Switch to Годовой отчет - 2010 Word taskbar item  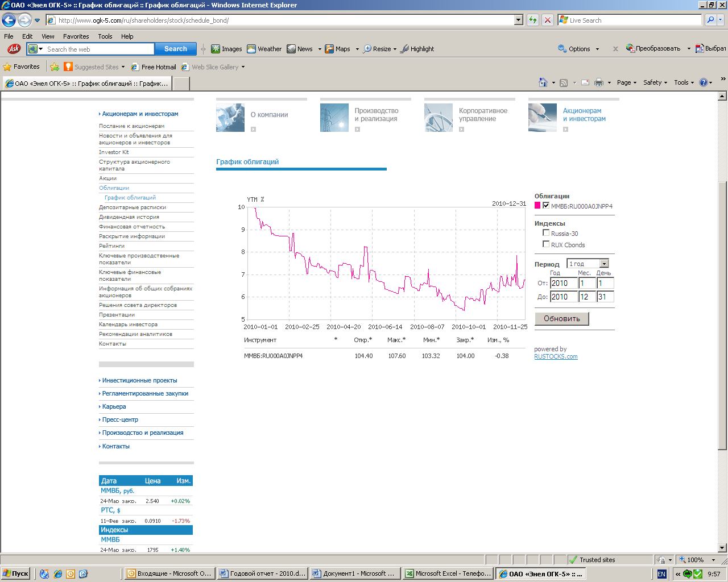263,573
